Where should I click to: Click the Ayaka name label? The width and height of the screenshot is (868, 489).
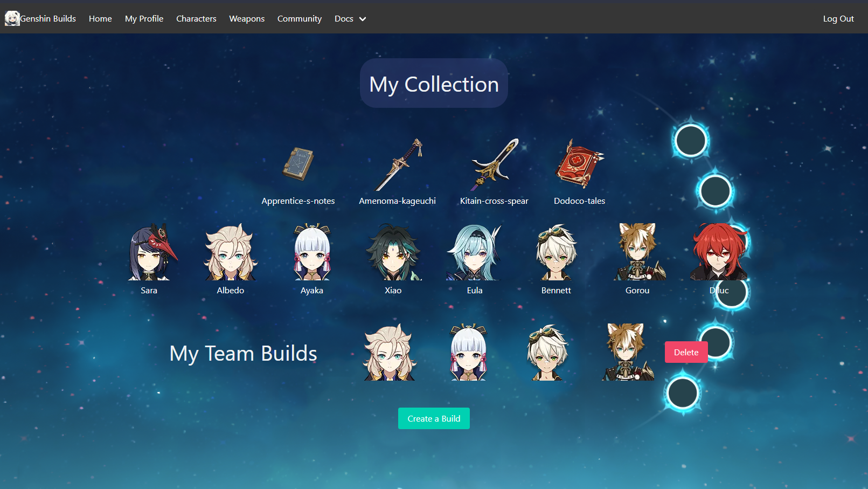[312, 290]
